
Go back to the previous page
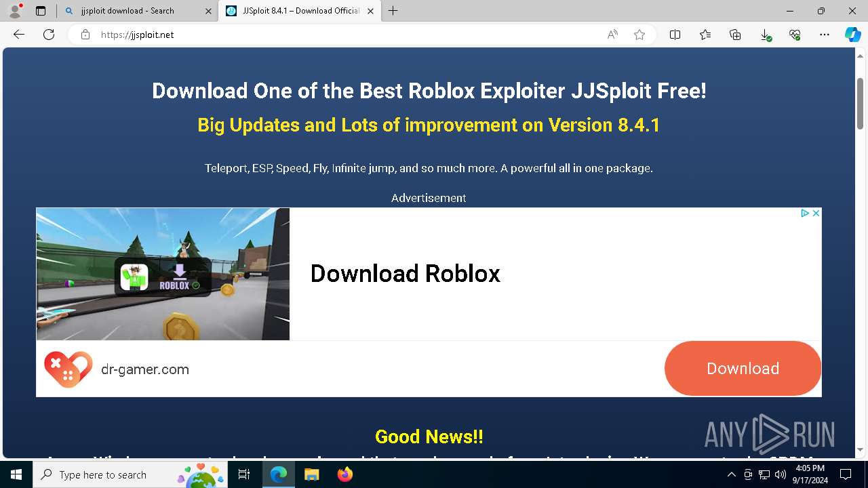19,35
